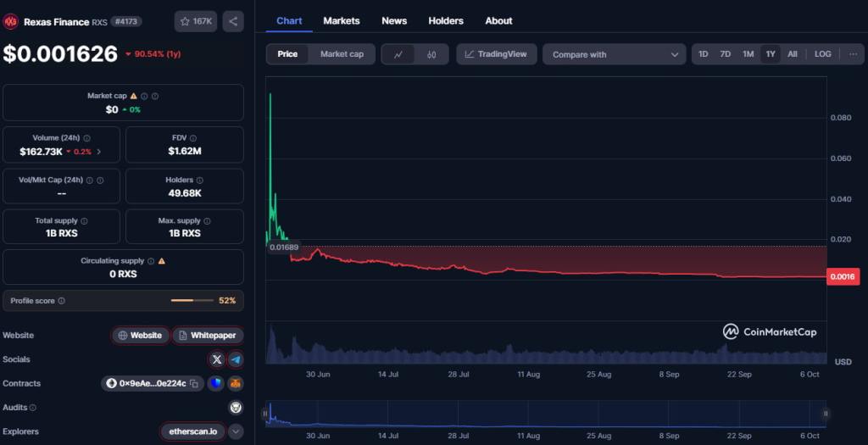Set chart range to 1D

(703, 54)
